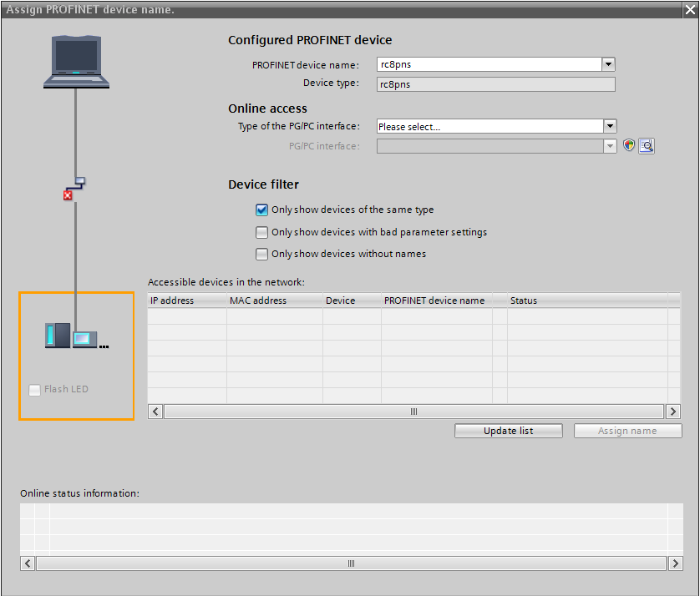Image resolution: width=700 pixels, height=596 pixels.
Task: Click the Device type text field
Action: tap(495, 84)
